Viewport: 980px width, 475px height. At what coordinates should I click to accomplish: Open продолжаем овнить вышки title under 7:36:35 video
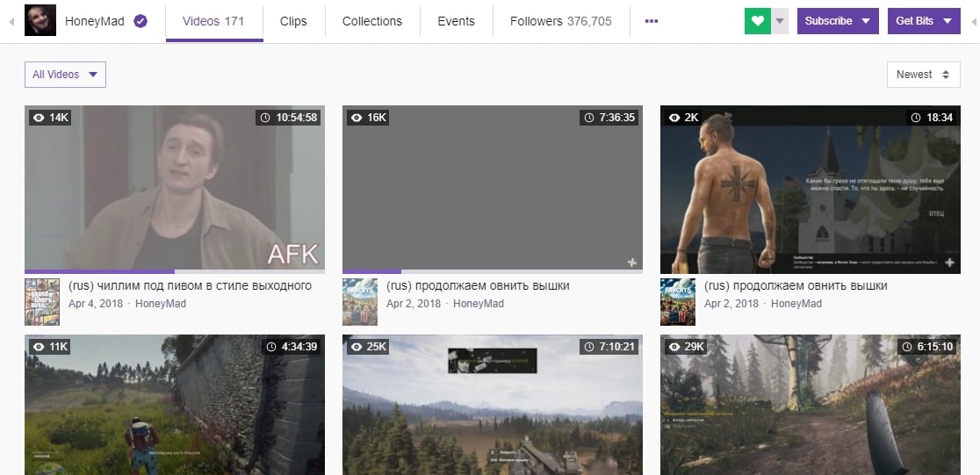[x=478, y=286]
